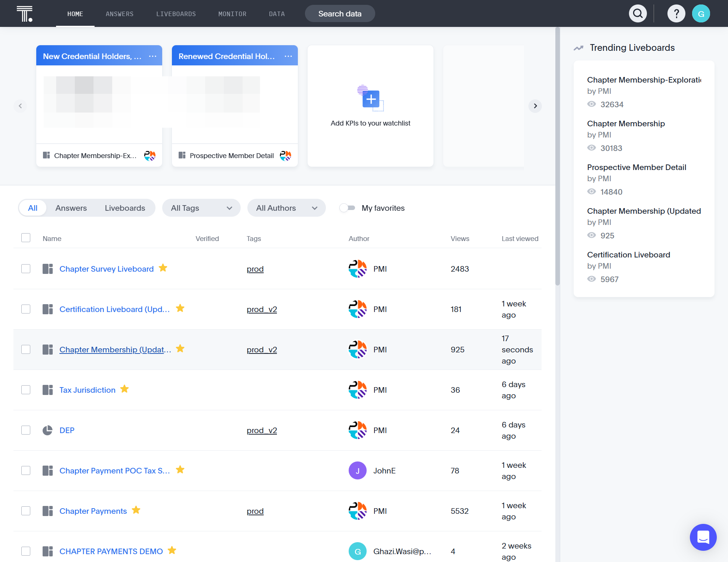Tick the DEP row checkbox
728x562 pixels.
click(26, 430)
